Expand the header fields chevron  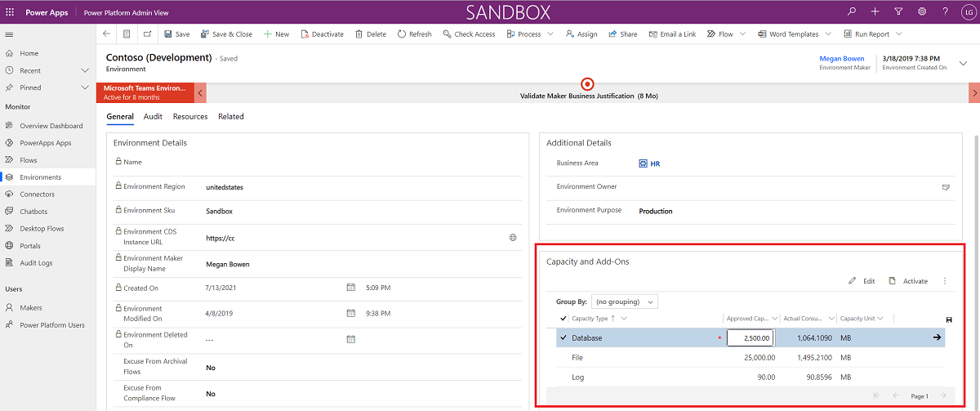click(963, 63)
